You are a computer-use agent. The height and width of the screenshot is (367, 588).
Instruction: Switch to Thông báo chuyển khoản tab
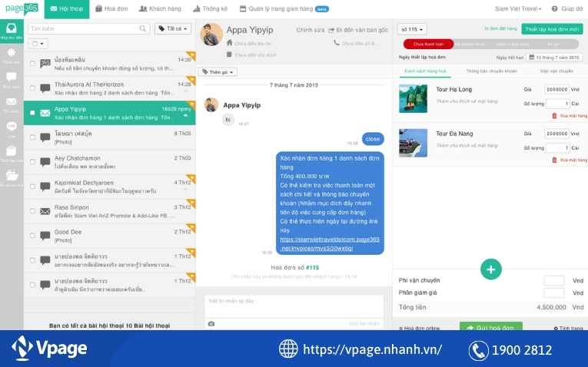492,71
